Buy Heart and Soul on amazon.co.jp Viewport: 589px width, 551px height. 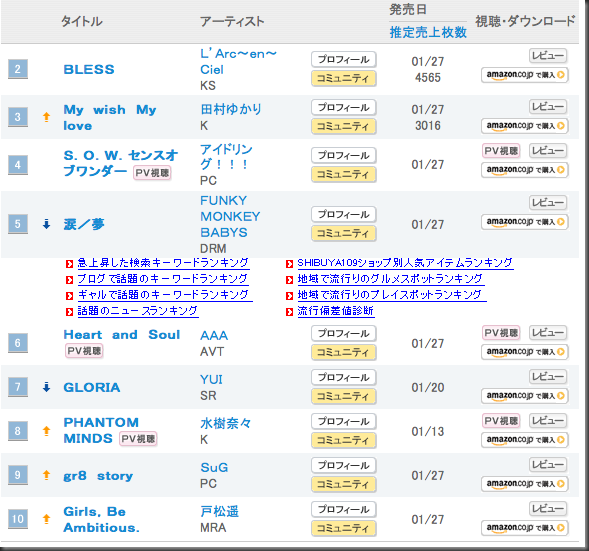pyautogui.click(x=525, y=352)
